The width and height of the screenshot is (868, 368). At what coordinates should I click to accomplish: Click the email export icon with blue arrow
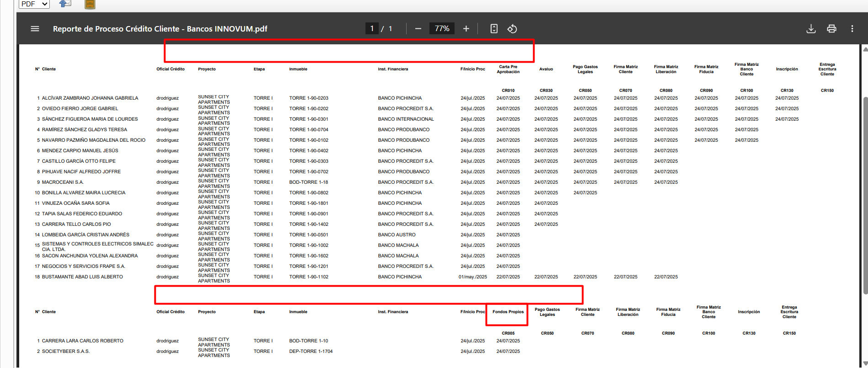coord(65,4)
